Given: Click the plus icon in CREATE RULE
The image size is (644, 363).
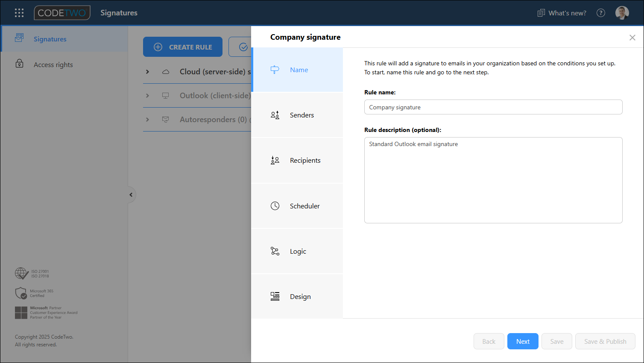Looking at the screenshot, I should [158, 47].
